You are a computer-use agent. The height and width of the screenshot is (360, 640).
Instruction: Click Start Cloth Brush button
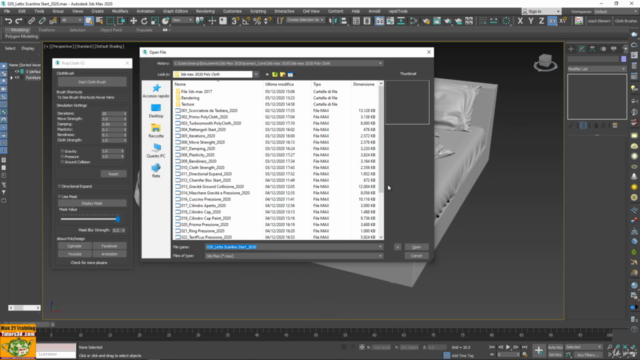pos(92,82)
